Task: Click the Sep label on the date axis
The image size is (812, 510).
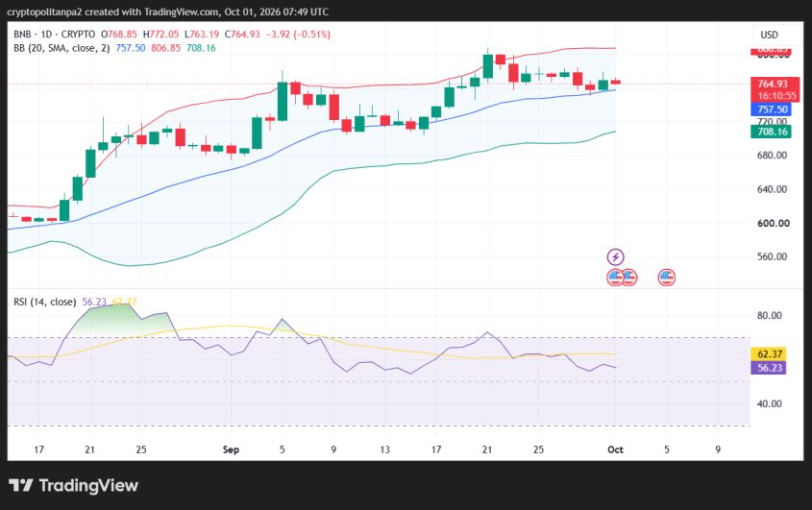Action: 231,449
